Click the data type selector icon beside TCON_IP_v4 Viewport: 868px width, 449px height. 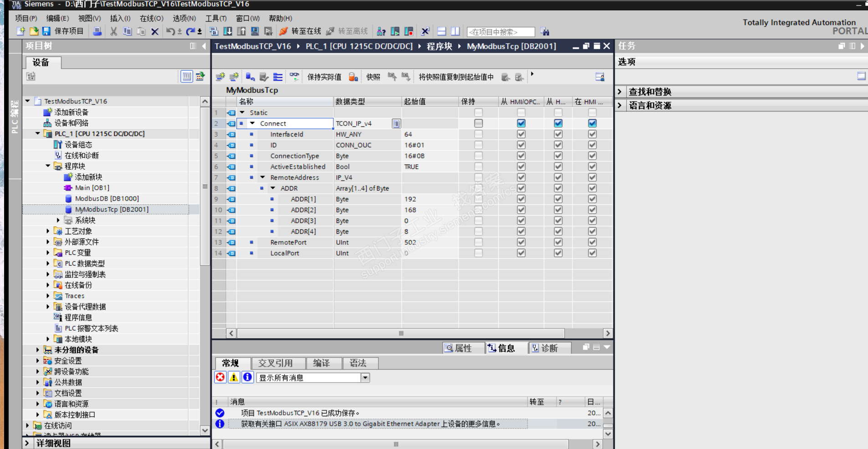(396, 124)
